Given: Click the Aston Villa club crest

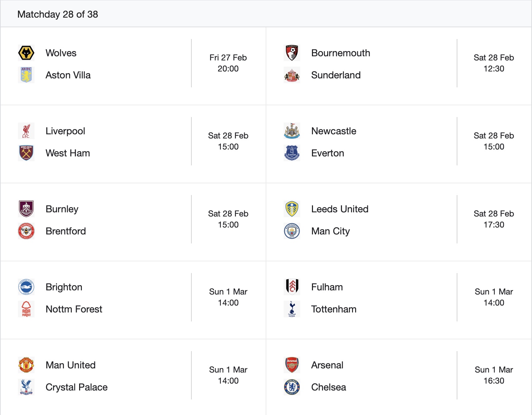Looking at the screenshot, I should [x=26, y=75].
